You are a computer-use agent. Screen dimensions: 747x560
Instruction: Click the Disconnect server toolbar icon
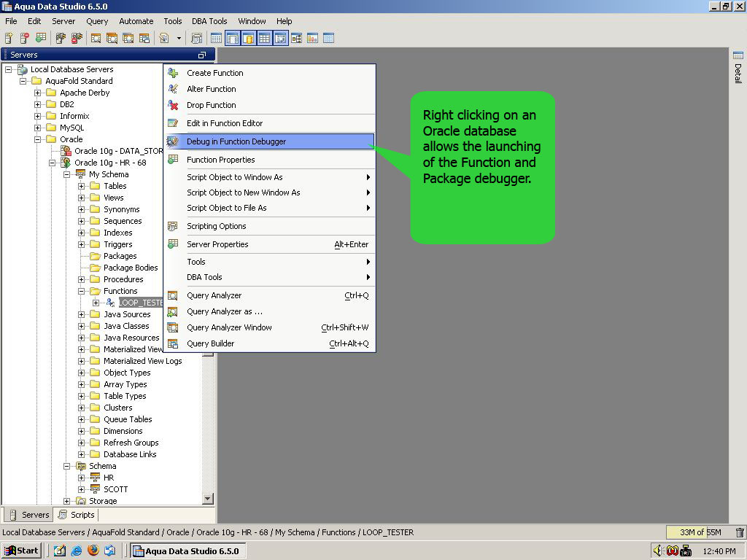77,38
